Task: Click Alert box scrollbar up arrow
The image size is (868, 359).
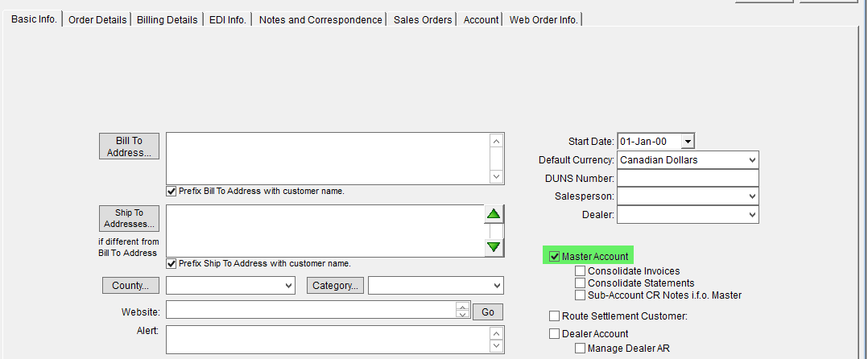Action: pyautogui.click(x=496, y=333)
